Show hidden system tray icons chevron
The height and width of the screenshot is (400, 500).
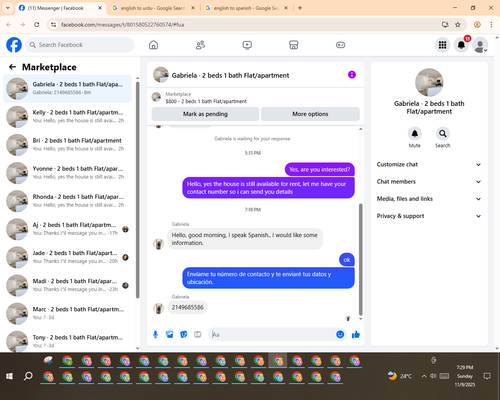click(424, 376)
